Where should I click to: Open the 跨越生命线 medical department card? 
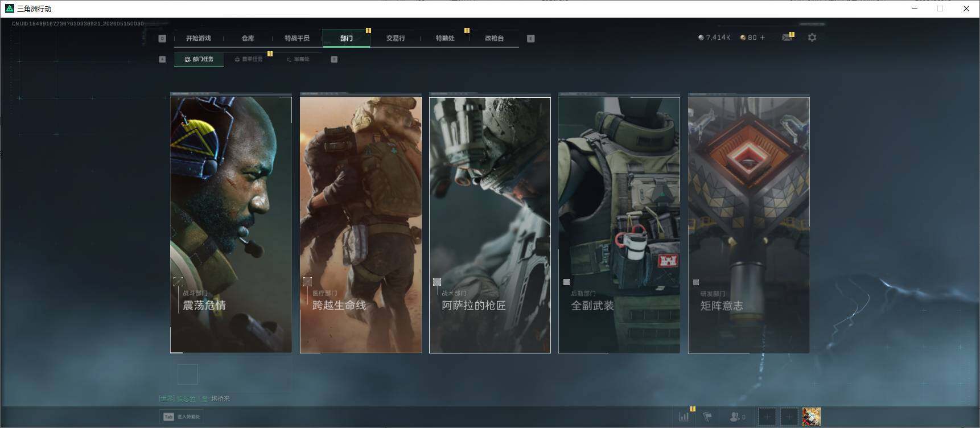tap(361, 225)
